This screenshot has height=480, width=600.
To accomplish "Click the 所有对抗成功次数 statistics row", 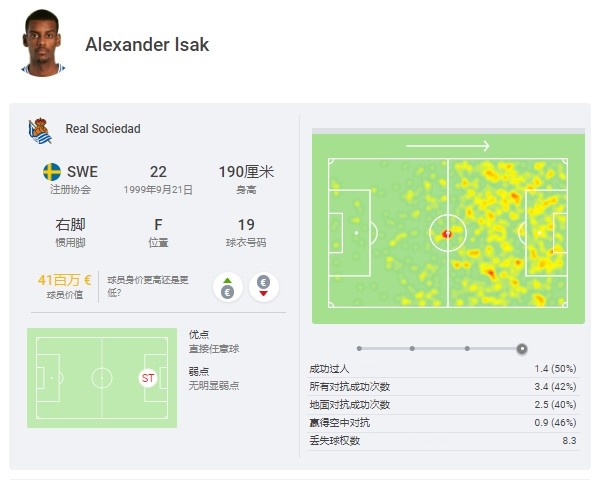I will point(443,387).
